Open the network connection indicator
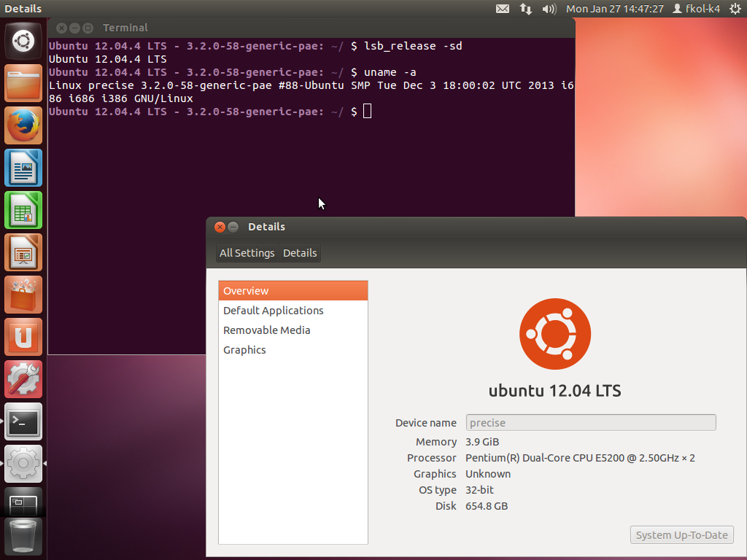This screenshot has width=747, height=560. tap(526, 9)
